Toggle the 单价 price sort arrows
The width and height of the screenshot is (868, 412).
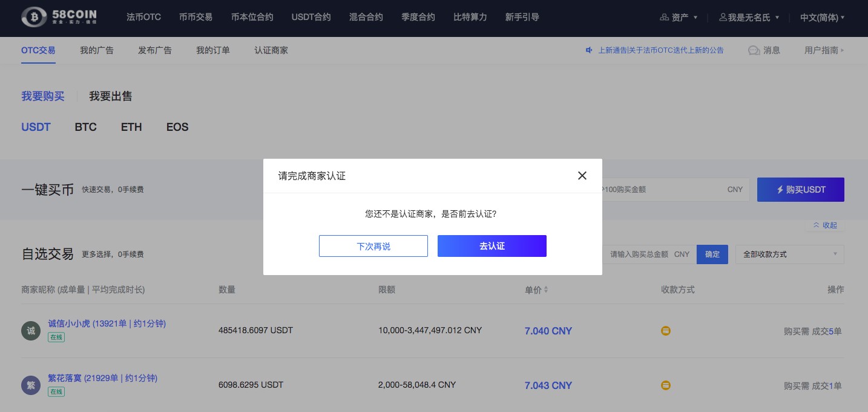click(546, 290)
